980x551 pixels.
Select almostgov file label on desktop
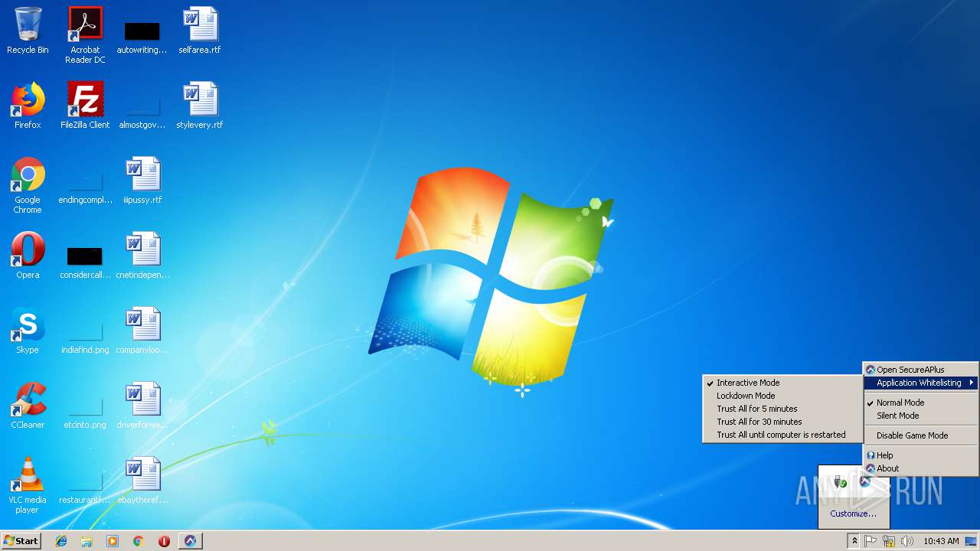coord(142,125)
